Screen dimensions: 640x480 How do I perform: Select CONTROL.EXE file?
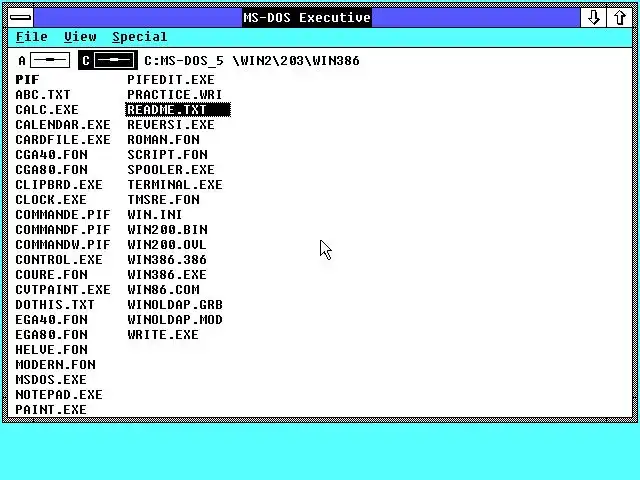59,260
